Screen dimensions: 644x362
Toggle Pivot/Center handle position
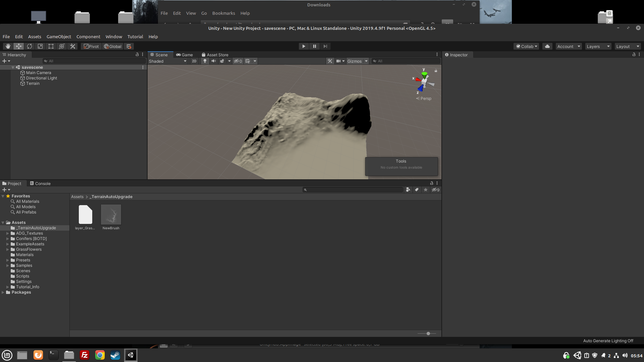coord(91,46)
